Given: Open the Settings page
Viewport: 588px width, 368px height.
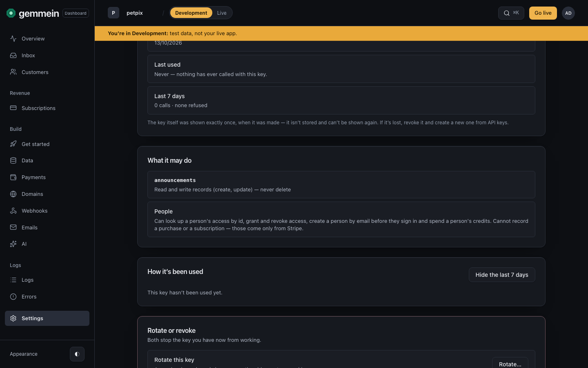Looking at the screenshot, I should tap(47, 318).
